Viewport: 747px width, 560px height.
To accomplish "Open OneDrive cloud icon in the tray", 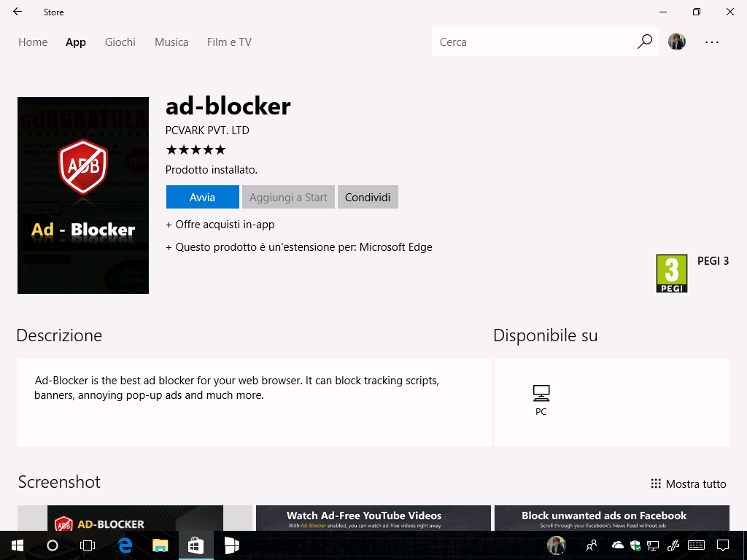I will click(617, 545).
